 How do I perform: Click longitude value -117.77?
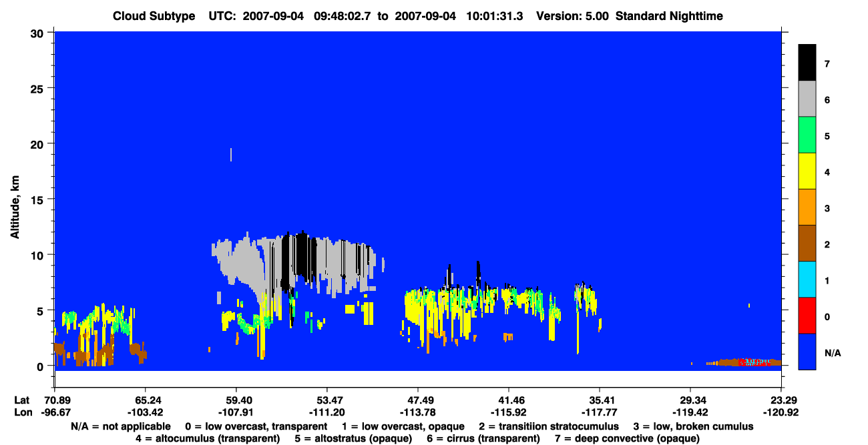pyautogui.click(x=600, y=412)
